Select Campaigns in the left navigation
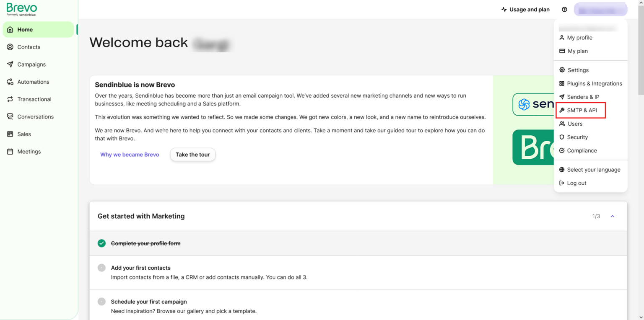 click(31, 64)
